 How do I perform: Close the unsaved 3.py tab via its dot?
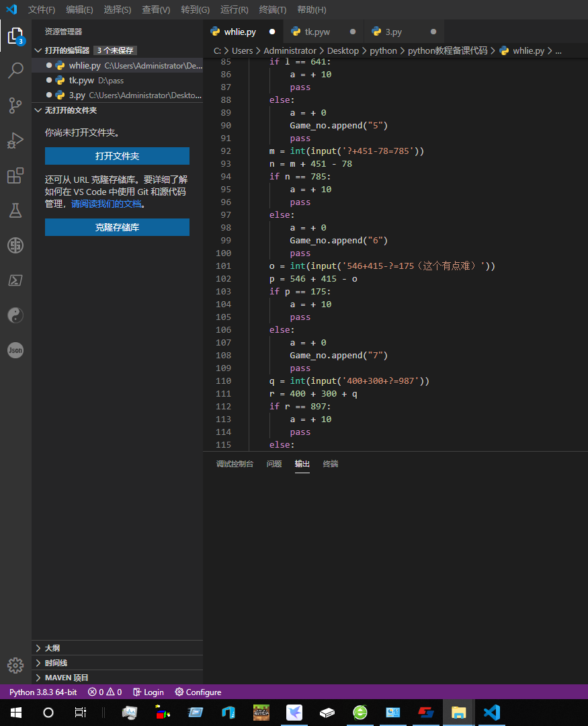coord(433,32)
